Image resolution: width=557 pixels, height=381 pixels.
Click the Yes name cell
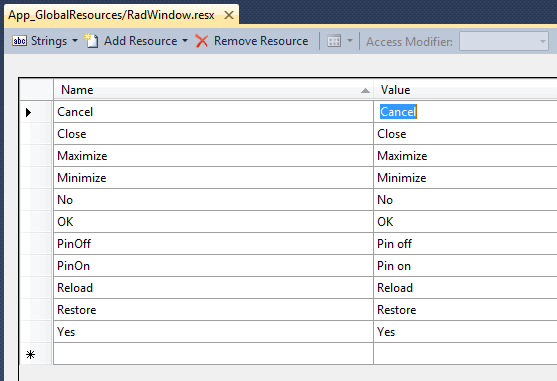(x=213, y=332)
